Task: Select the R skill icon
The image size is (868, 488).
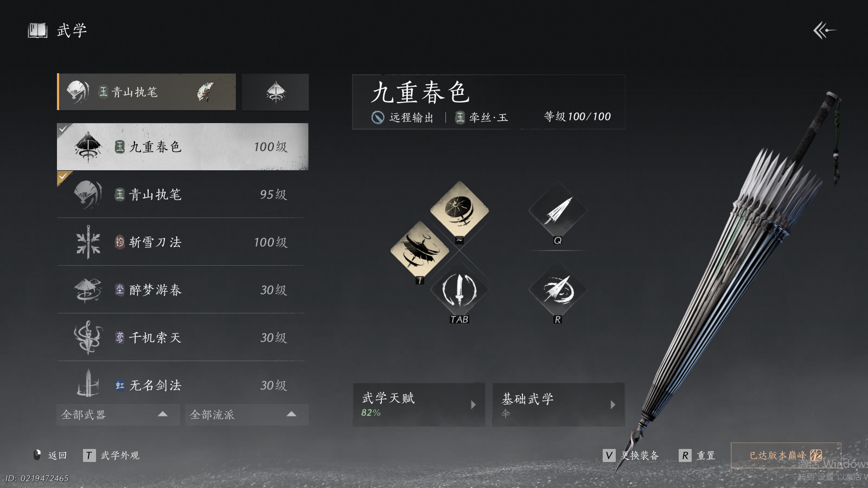Action: [x=558, y=290]
